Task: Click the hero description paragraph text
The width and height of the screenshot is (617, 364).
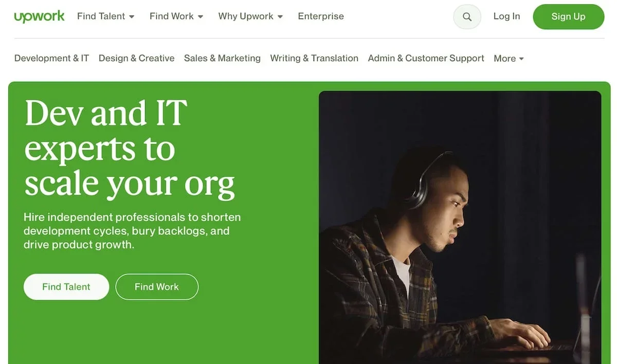Action: [132, 231]
